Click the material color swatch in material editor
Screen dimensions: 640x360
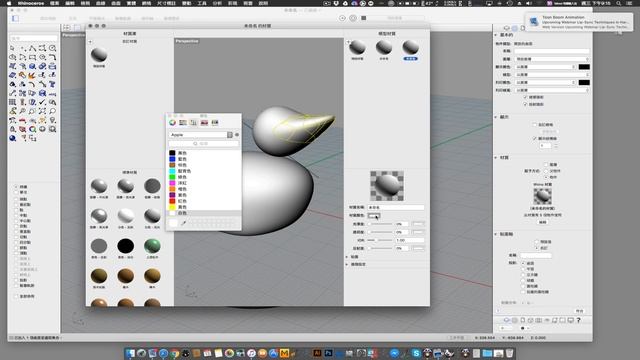[374, 216]
